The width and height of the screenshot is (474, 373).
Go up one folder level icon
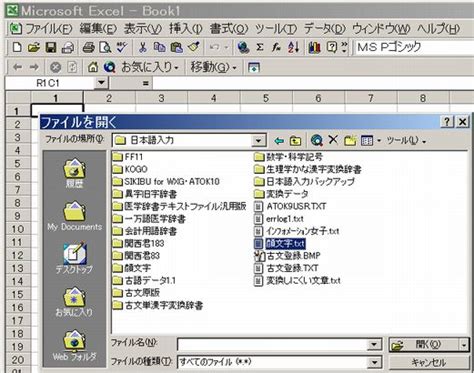295,141
